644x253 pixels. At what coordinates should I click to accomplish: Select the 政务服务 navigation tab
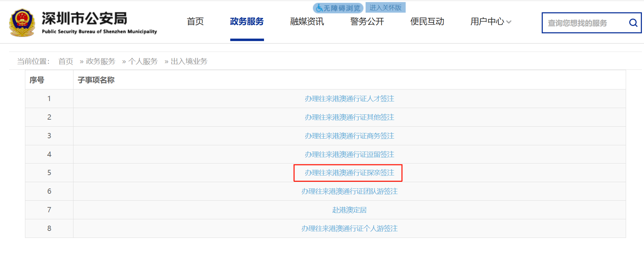click(247, 21)
